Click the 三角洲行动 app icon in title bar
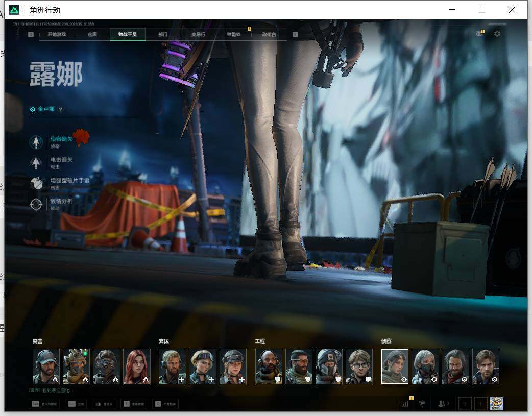Image resolution: width=532 pixels, height=416 pixels. pyautogui.click(x=14, y=10)
